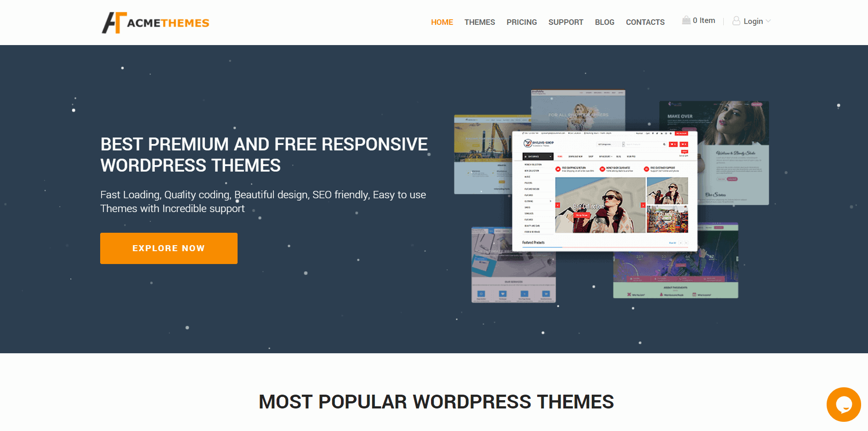Click the 'Most Popular WordPress Themes' heading
The width and height of the screenshot is (868, 431).
coord(436,402)
